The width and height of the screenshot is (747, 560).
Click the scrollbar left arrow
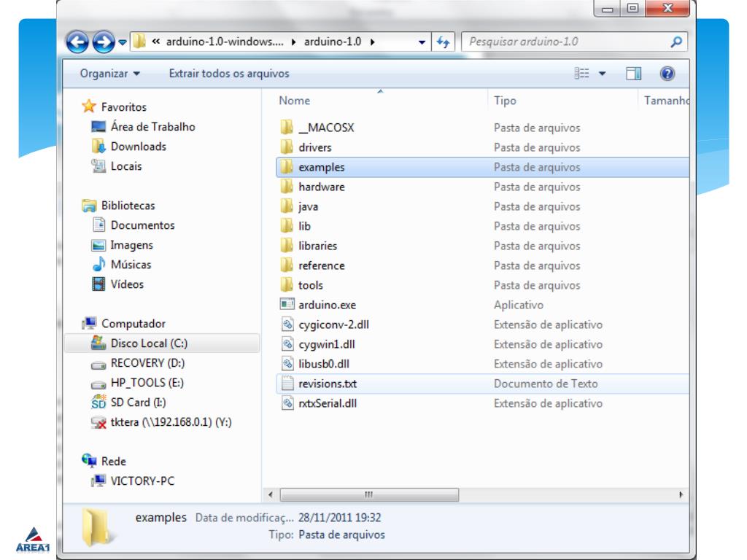pyautogui.click(x=271, y=495)
